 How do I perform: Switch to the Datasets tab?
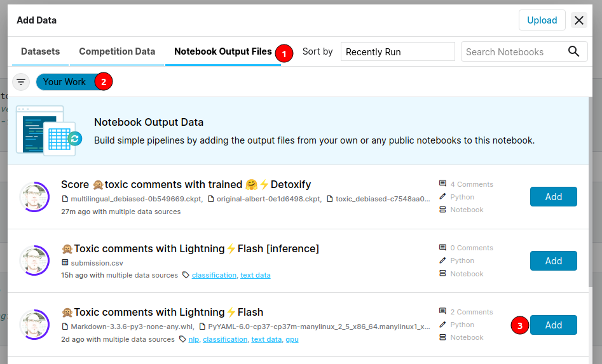(x=40, y=51)
